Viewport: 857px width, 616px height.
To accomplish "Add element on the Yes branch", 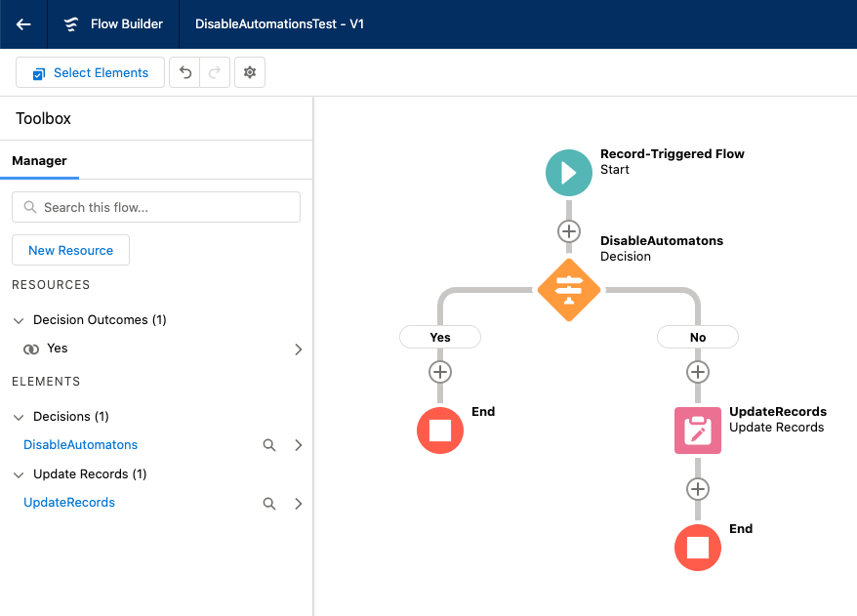I will [439, 372].
